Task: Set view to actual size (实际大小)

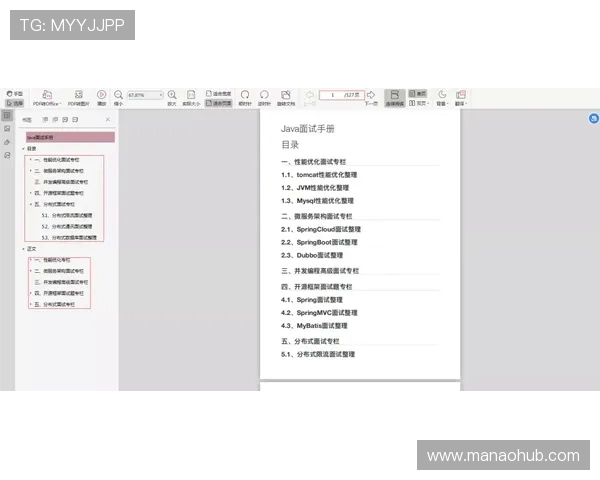Action: point(191,98)
